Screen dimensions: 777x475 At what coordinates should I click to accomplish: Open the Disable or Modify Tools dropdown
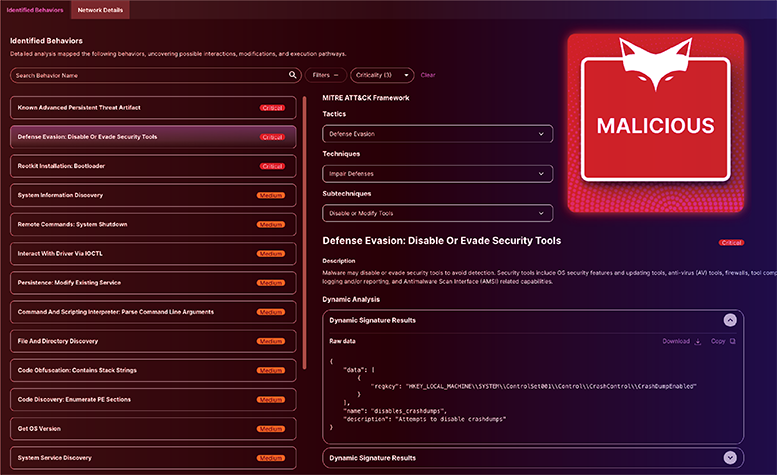point(438,213)
